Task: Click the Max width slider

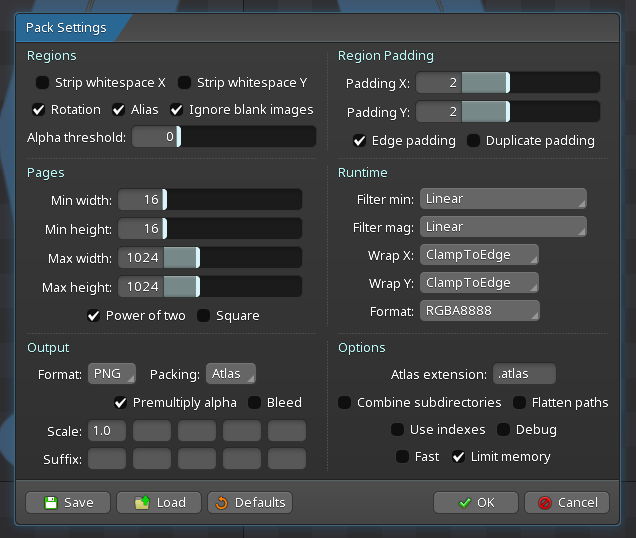Action: pyautogui.click(x=210, y=259)
